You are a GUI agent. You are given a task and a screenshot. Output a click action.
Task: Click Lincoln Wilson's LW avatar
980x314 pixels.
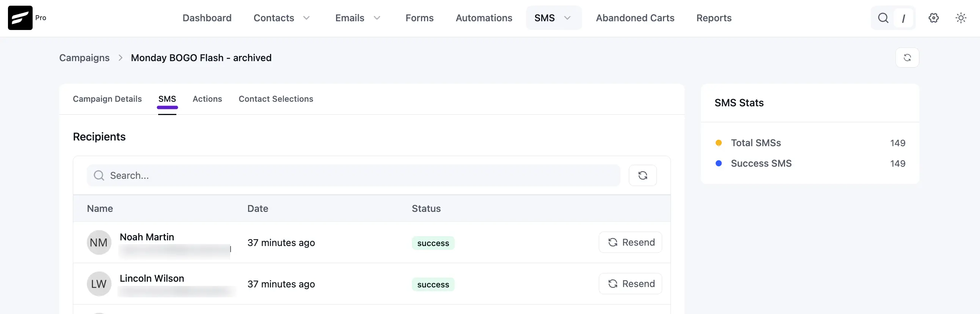[x=99, y=284]
